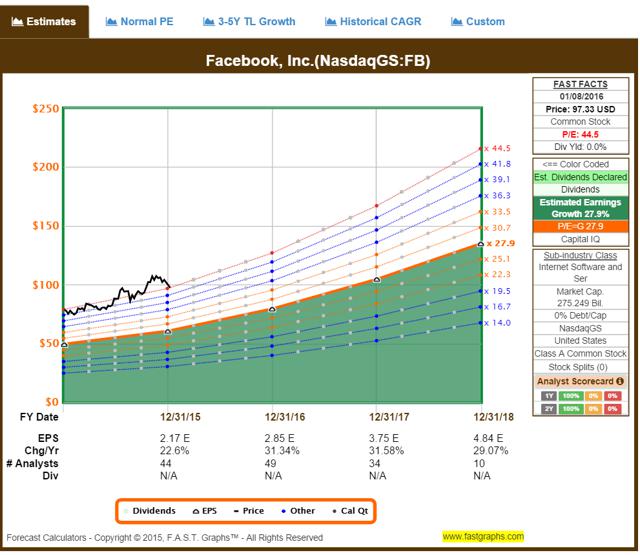640x555 pixels.
Task: Click the x 14.0 multiple label on chart
Action: pyautogui.click(x=498, y=323)
